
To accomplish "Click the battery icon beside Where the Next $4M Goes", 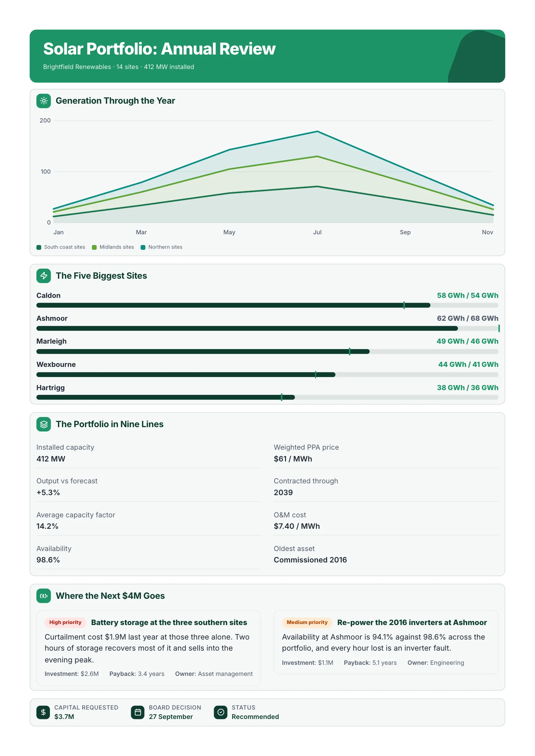I will (44, 596).
